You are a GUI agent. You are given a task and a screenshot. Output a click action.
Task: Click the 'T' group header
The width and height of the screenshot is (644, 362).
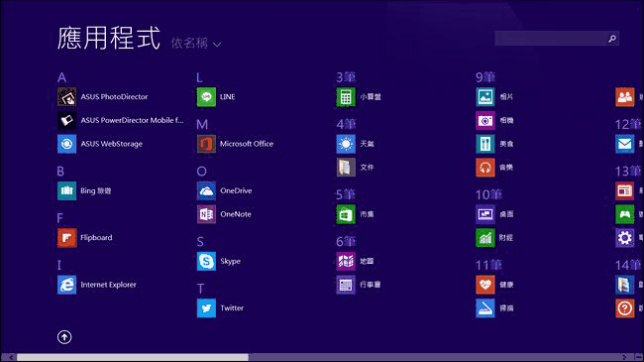200,289
